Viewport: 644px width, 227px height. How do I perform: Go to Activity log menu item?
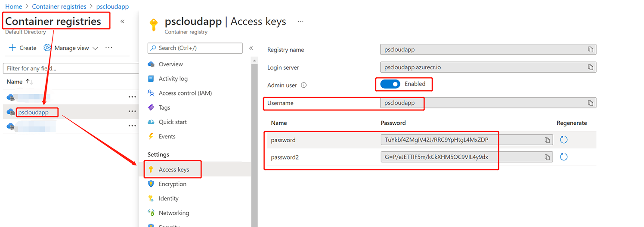(x=173, y=79)
